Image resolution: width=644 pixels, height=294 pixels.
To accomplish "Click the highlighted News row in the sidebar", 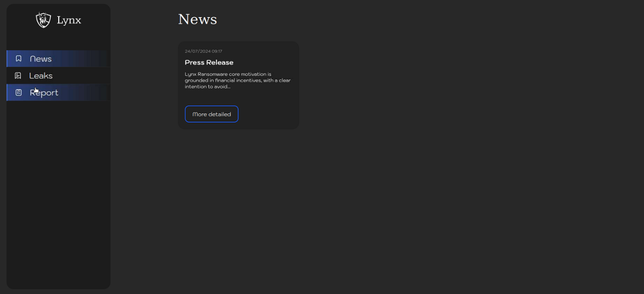I will click(x=58, y=59).
